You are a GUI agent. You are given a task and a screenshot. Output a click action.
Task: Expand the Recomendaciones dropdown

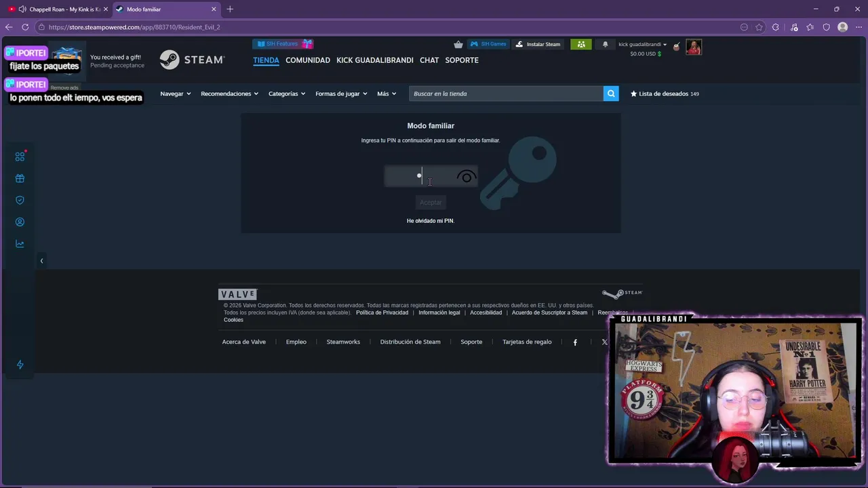point(229,94)
